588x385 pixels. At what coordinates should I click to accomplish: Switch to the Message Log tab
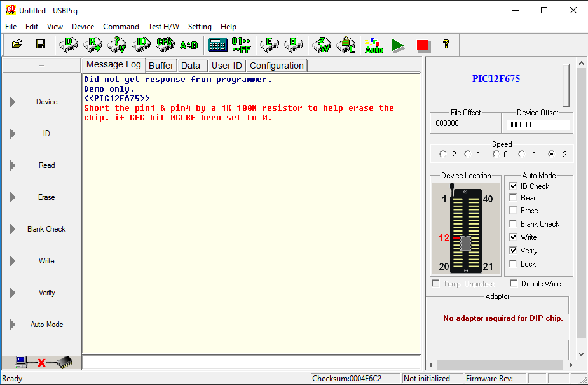(x=114, y=64)
